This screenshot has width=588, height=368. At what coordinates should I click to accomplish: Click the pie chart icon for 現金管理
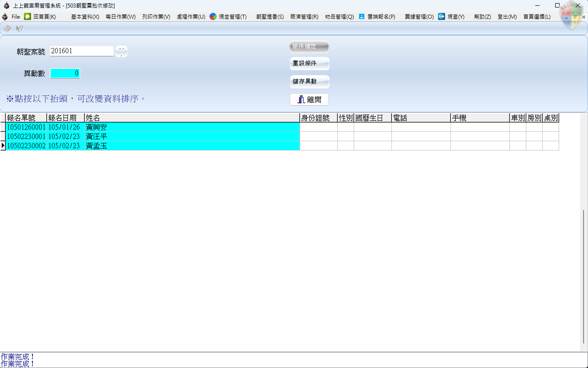point(213,16)
